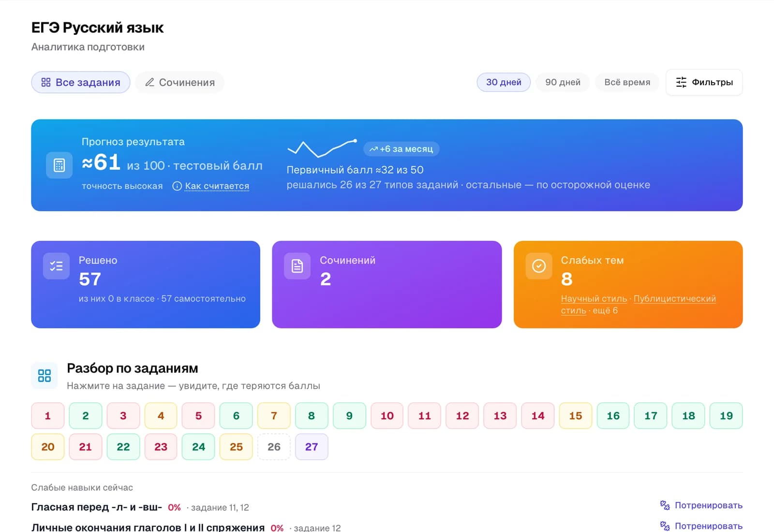The image size is (774, 532).
Task: Open the purple task 27 tile
Action: click(x=312, y=447)
